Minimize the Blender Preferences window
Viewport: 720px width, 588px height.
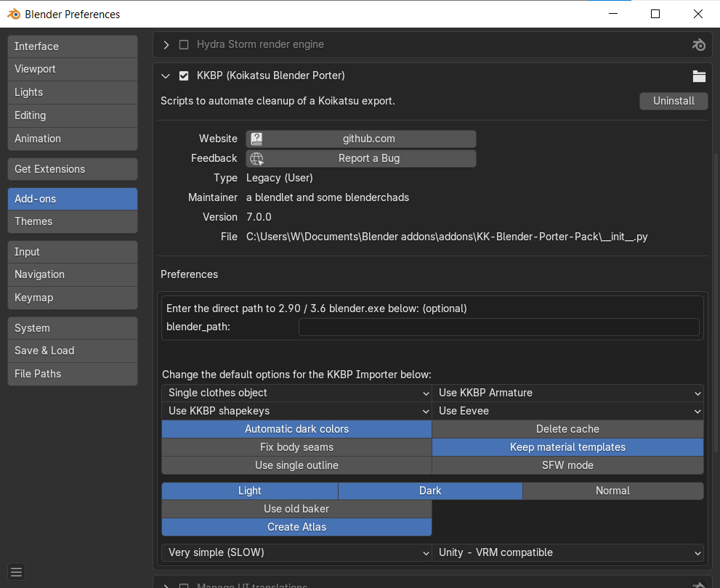(613, 15)
